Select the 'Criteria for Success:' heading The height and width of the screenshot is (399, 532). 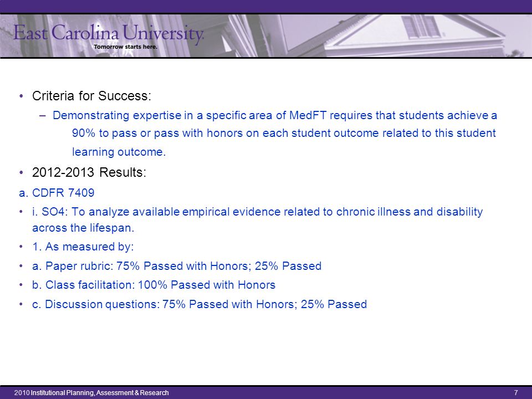(x=91, y=96)
